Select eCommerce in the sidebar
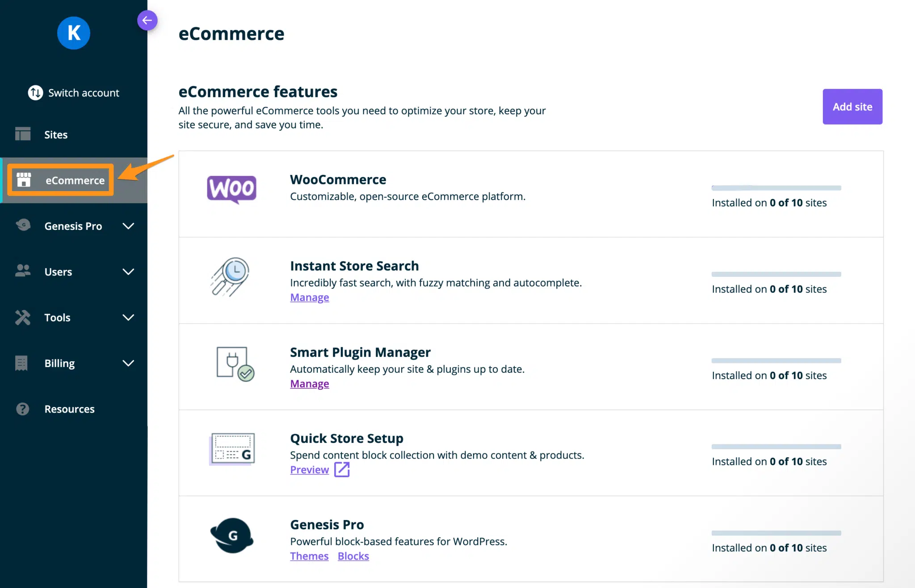The height and width of the screenshot is (588, 915). click(x=75, y=180)
